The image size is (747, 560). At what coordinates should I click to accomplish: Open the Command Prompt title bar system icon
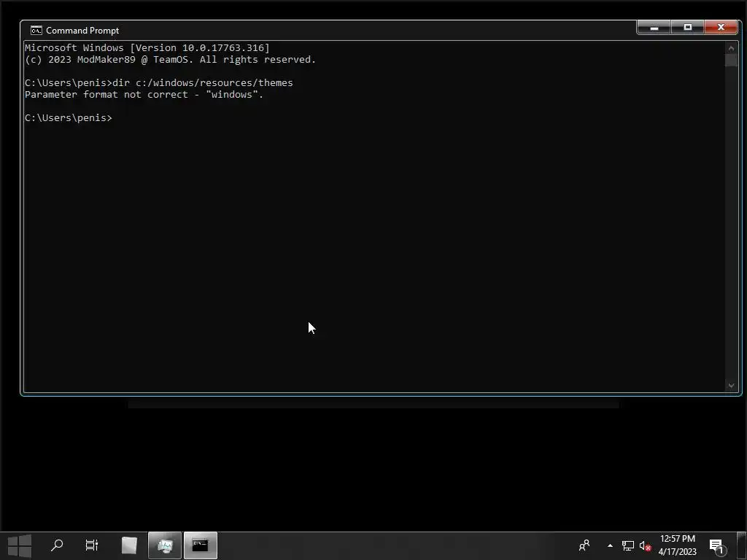pos(36,31)
